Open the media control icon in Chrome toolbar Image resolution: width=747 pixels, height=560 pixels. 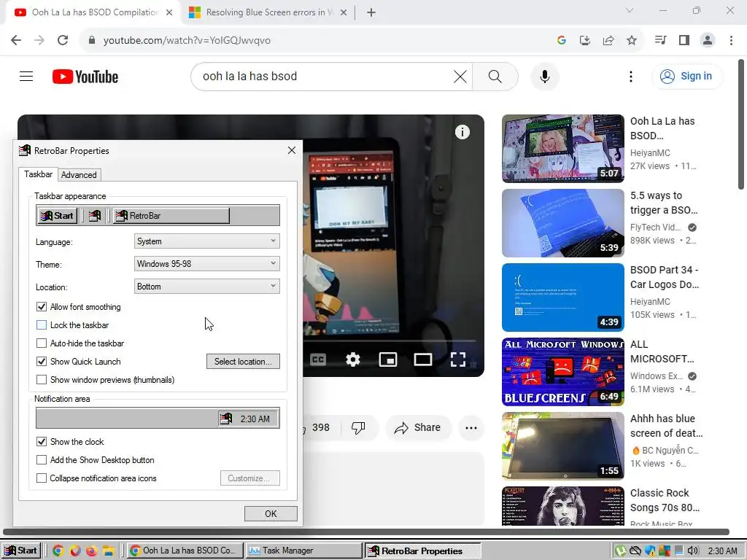661,40
